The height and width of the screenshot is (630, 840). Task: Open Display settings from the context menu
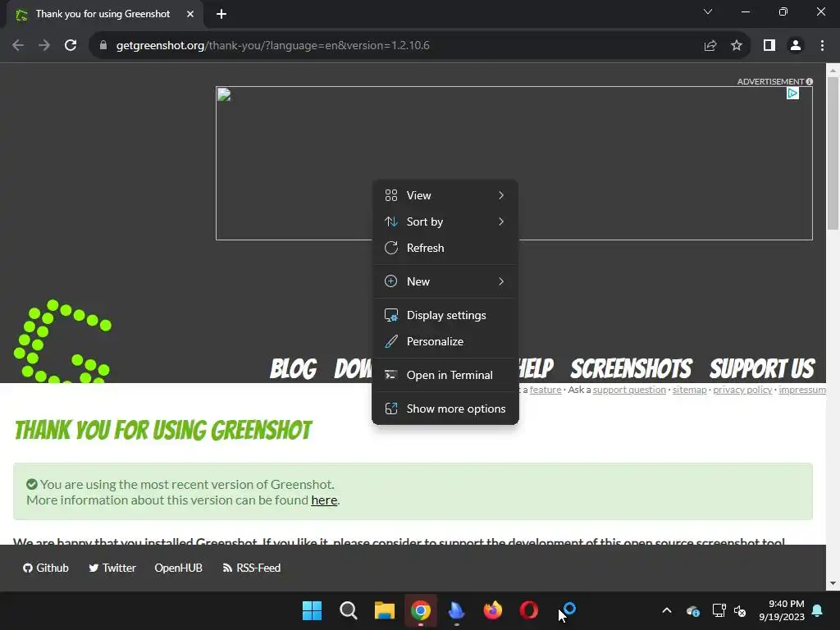click(x=445, y=316)
